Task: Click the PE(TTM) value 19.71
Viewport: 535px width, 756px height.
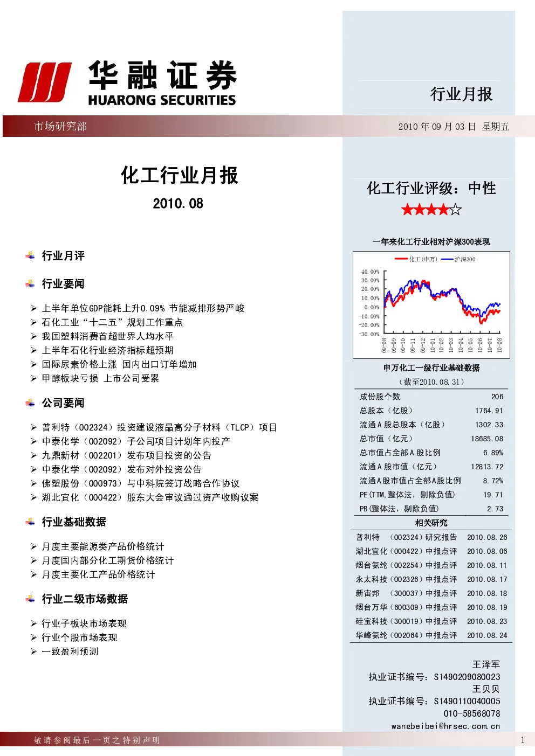Action: point(493,495)
